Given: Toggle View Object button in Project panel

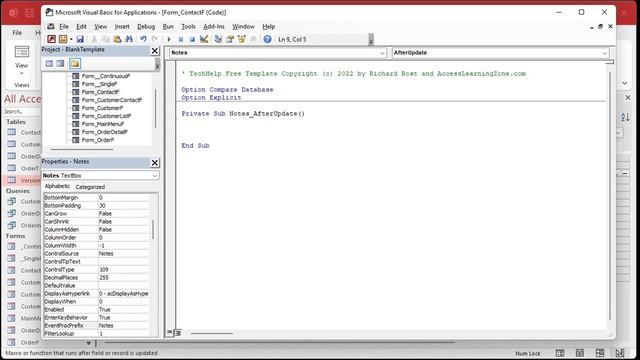Looking at the screenshot, I should [60, 64].
